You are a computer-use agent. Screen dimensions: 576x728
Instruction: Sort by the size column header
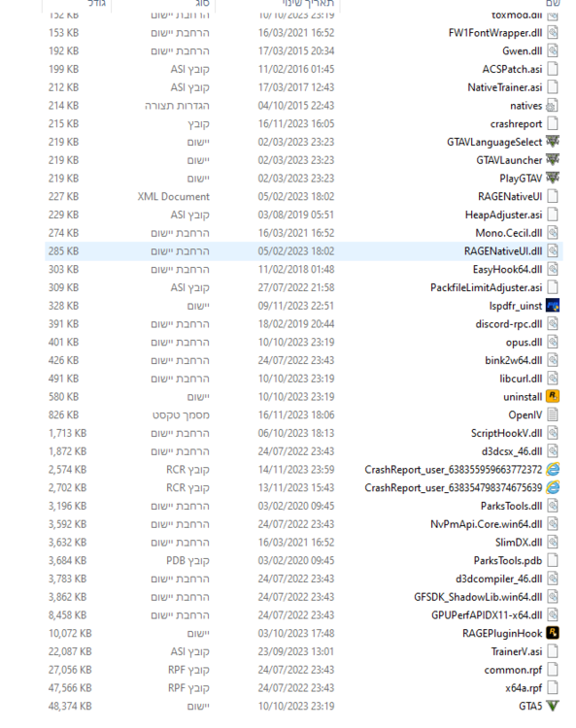96,3
